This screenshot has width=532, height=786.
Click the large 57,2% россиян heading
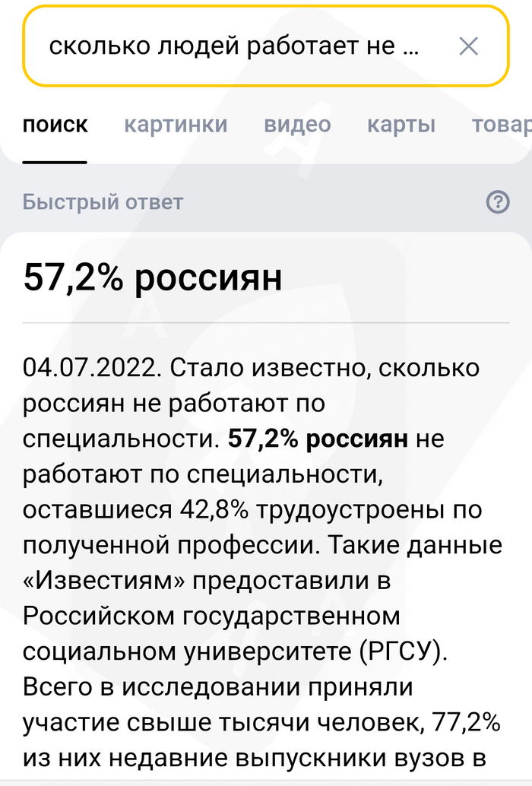[x=154, y=277]
